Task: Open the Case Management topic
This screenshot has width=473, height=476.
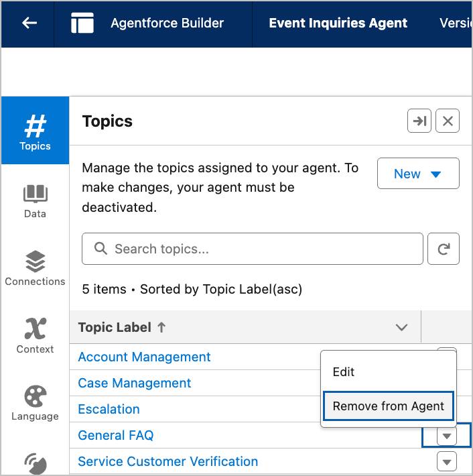Action: tap(135, 383)
